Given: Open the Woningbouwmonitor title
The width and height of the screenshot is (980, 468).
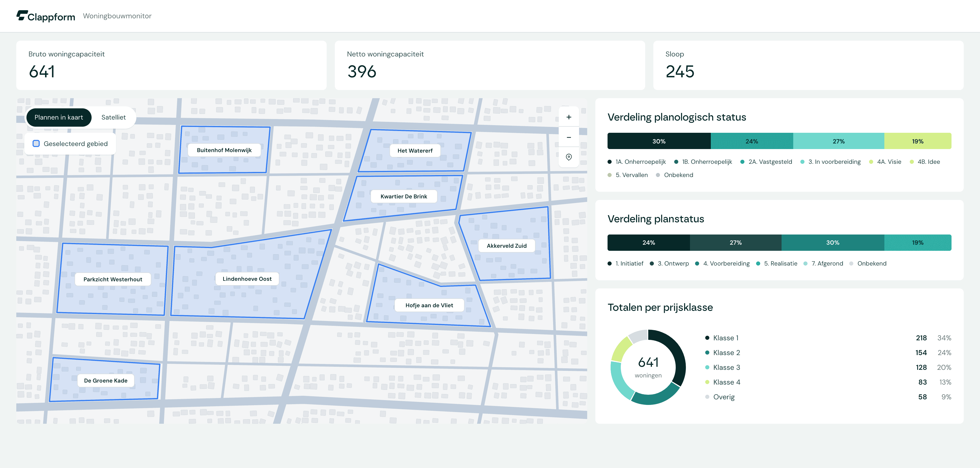Looking at the screenshot, I should [117, 16].
